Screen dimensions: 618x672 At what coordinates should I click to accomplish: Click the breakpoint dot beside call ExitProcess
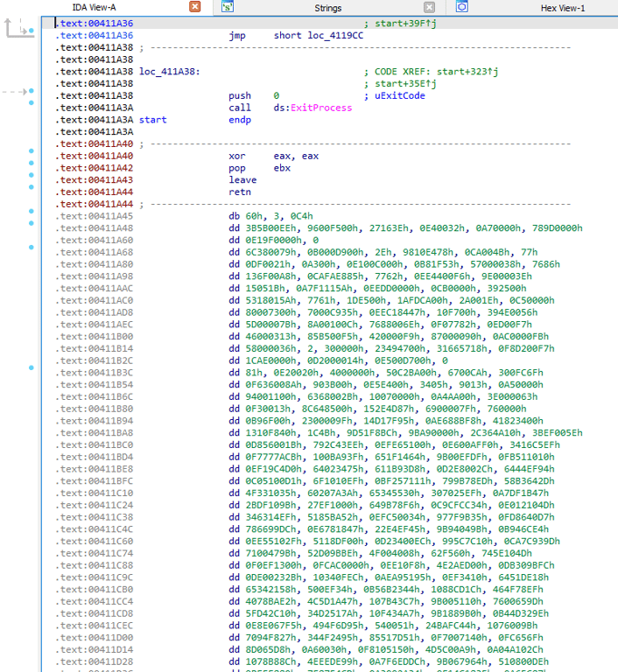(32, 103)
